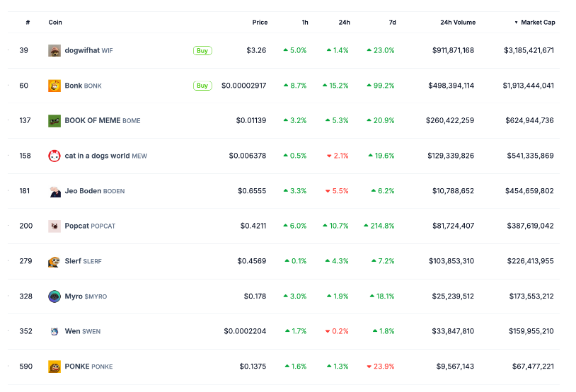
Task: Sort by the # rank column header
Action: coord(28,23)
